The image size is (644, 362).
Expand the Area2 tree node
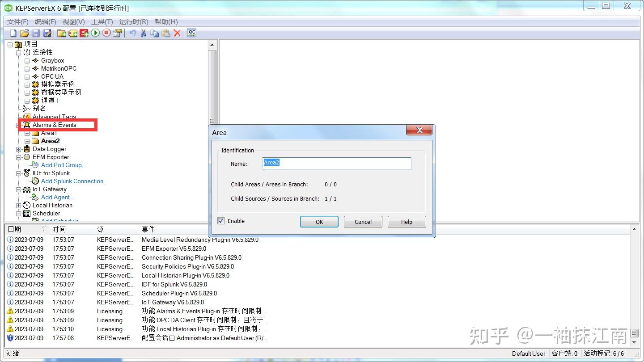[27, 141]
